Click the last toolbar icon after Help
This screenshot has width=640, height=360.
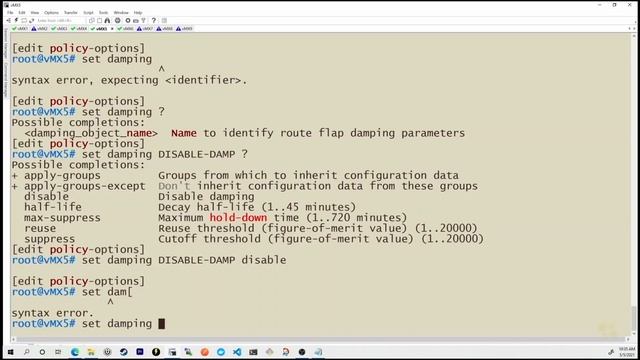164,20
